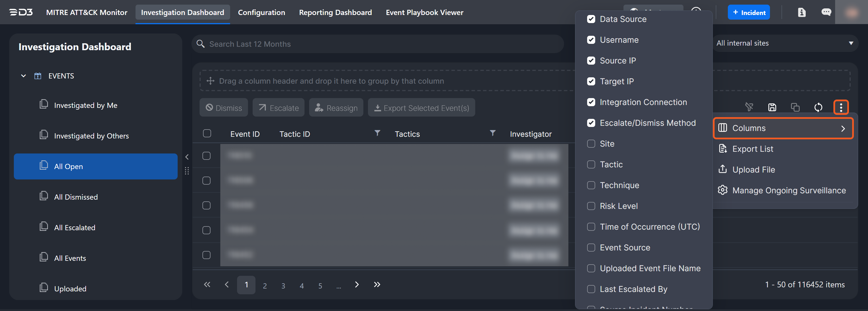Click the refresh circular arrows icon
The width and height of the screenshot is (868, 311).
click(x=818, y=107)
